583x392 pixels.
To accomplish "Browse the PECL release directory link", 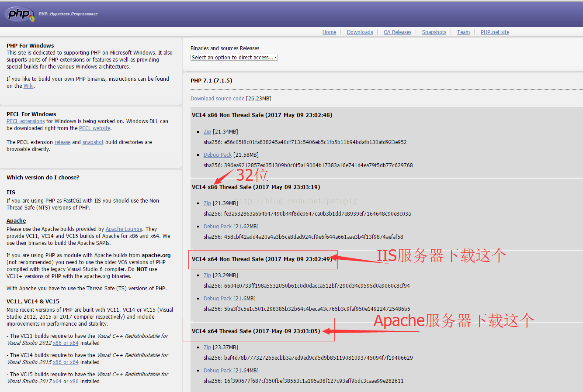I will (x=62, y=142).
